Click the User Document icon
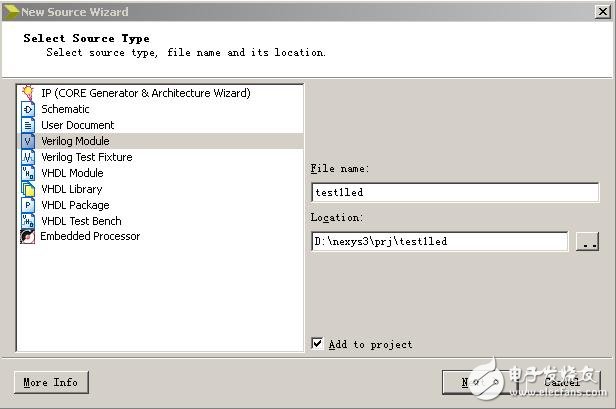 [x=28, y=125]
